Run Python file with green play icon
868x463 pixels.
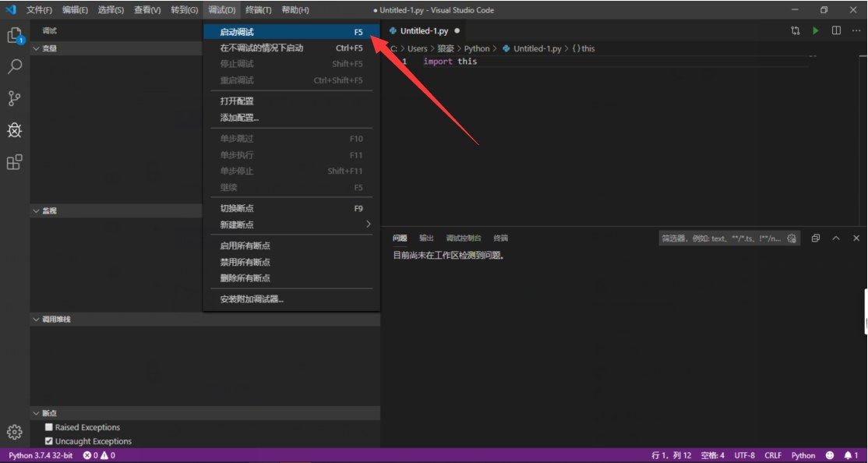816,31
